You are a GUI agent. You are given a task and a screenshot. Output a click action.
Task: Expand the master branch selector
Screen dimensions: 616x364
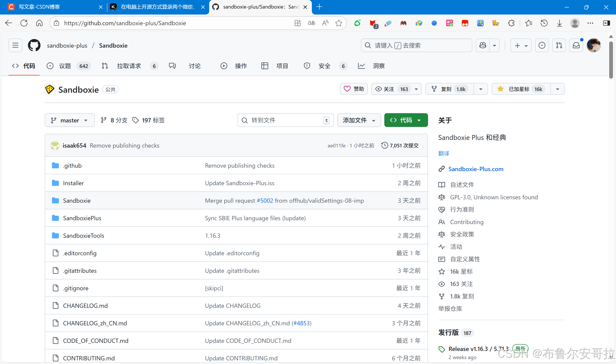pos(70,120)
